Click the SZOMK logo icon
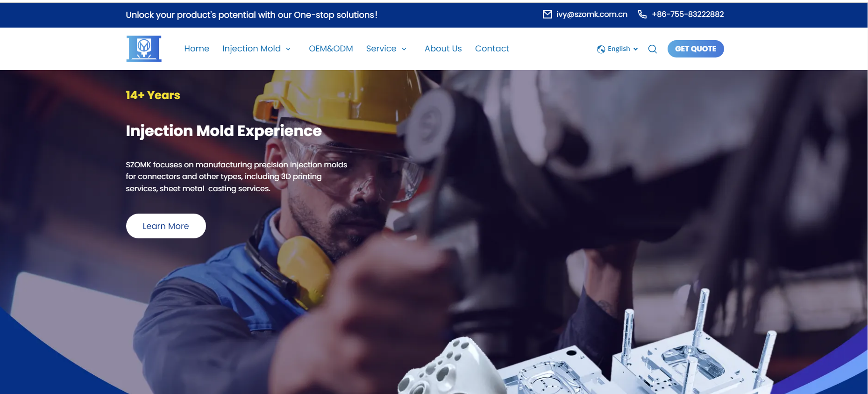 coord(144,49)
